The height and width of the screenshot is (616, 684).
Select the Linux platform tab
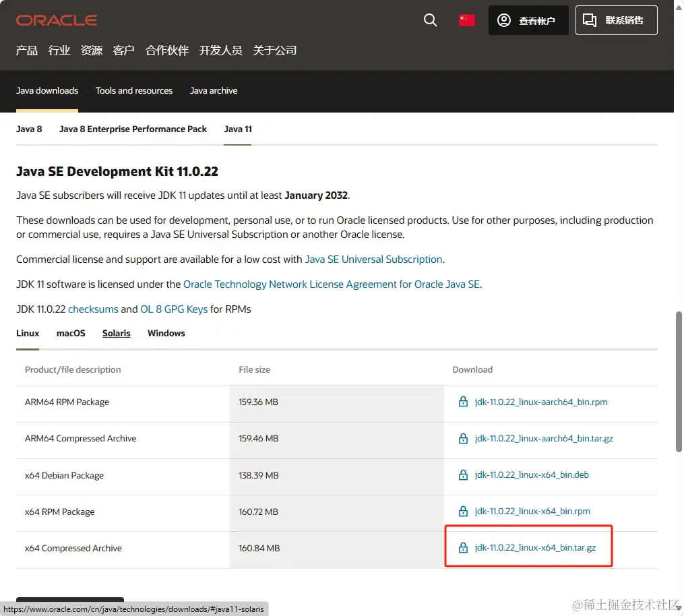pyautogui.click(x=28, y=334)
